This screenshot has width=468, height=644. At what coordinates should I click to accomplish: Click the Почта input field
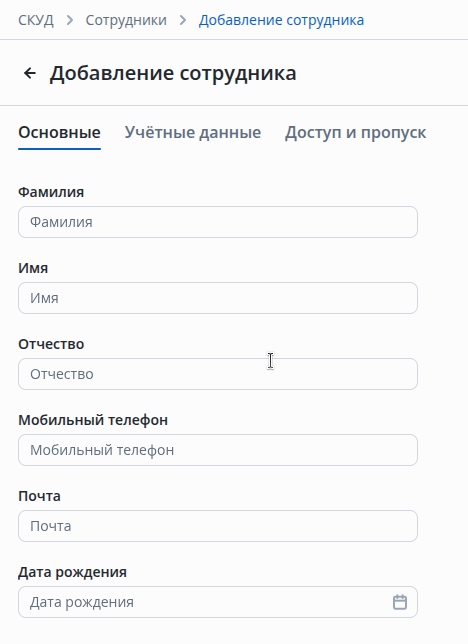point(218,526)
